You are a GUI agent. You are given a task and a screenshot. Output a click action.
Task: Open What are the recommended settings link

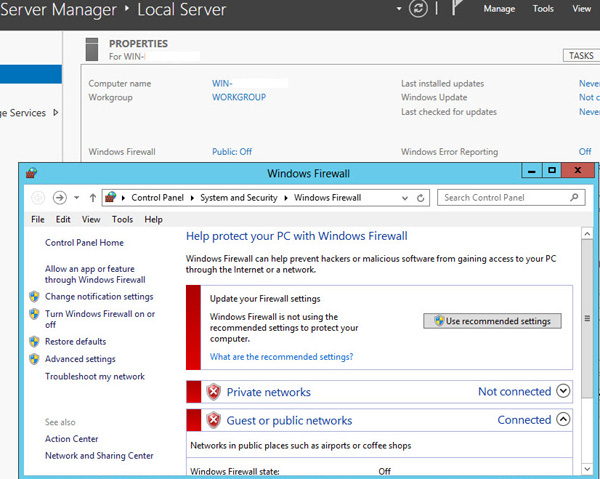281,357
